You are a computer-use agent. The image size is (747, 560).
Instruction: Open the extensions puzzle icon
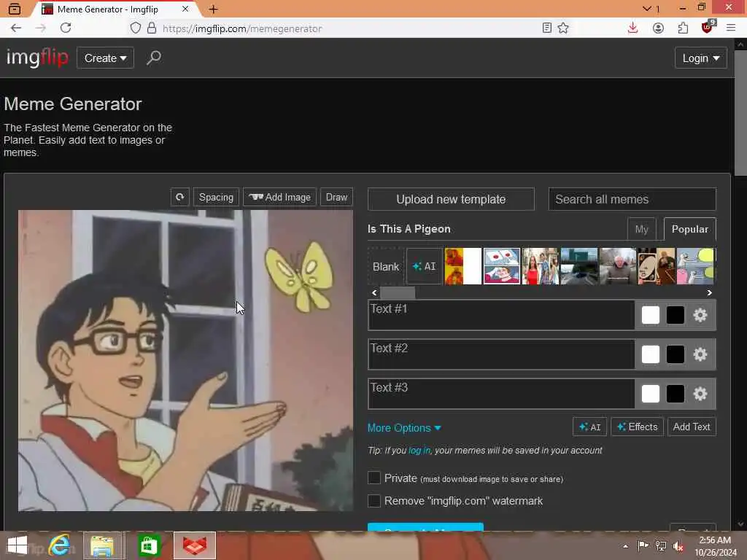[683, 28]
